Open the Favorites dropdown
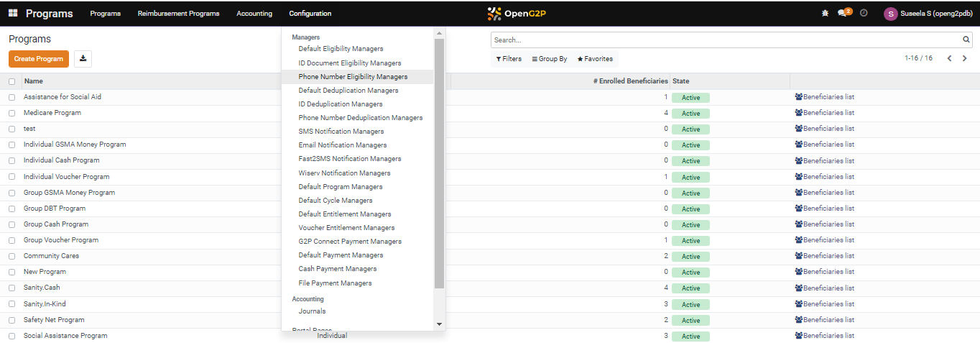 [x=595, y=59]
